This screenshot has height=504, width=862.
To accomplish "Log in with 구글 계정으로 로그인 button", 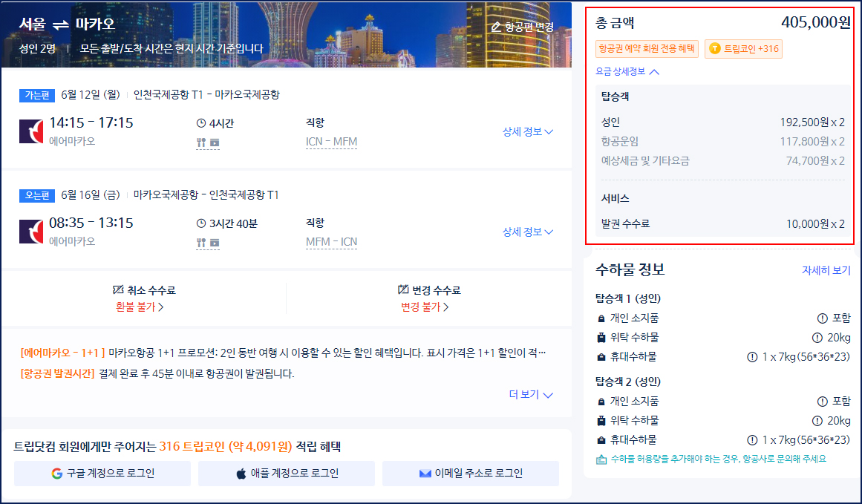I will (x=102, y=474).
